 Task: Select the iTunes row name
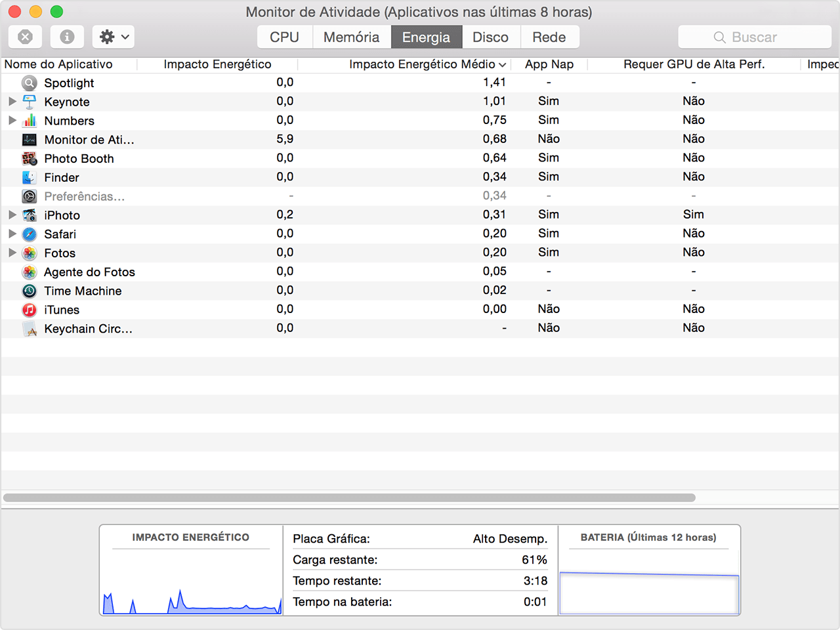point(62,310)
